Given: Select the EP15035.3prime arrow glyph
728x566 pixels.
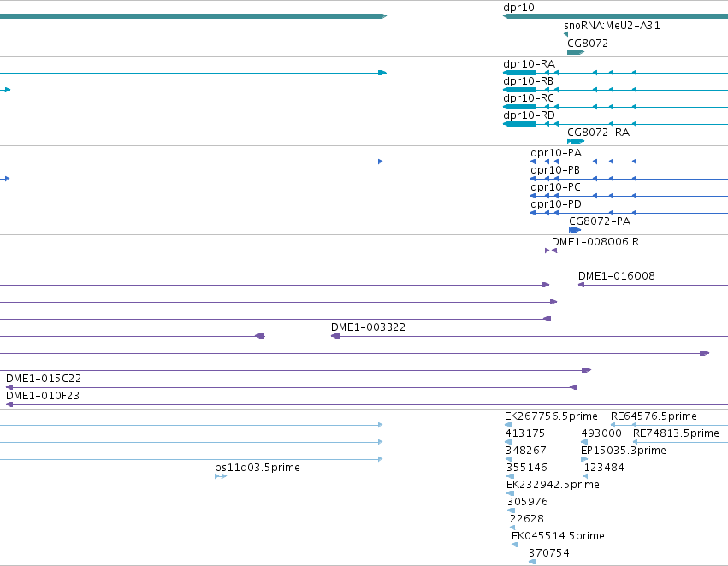Looking at the screenshot, I should 584,459.
